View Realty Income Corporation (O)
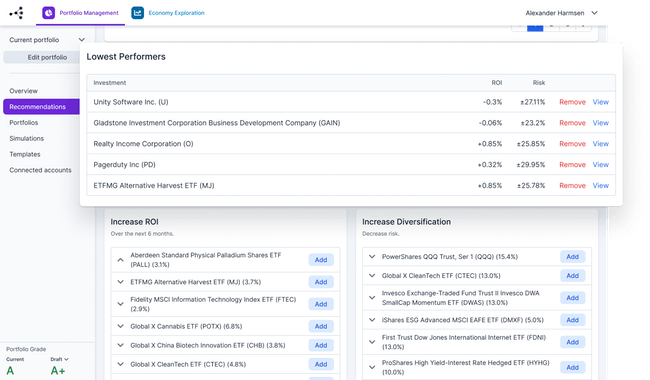650x380 pixels. (600, 144)
